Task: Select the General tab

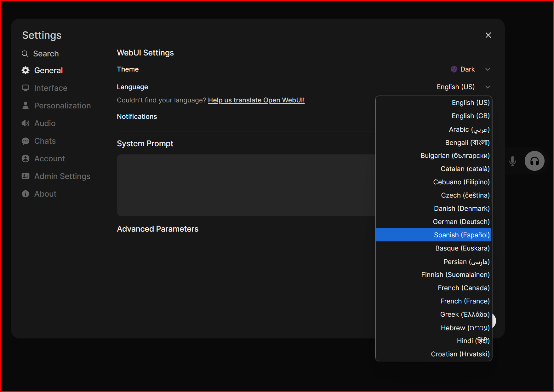Action: point(42,70)
